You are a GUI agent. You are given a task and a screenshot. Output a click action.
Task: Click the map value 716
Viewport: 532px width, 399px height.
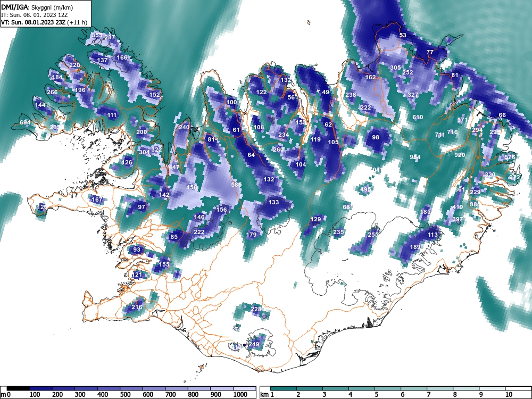452,132
